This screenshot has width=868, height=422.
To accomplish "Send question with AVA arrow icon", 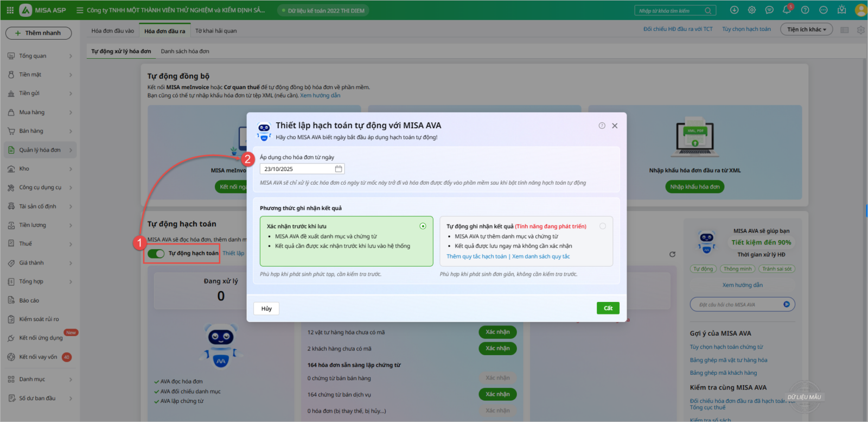I will [786, 304].
